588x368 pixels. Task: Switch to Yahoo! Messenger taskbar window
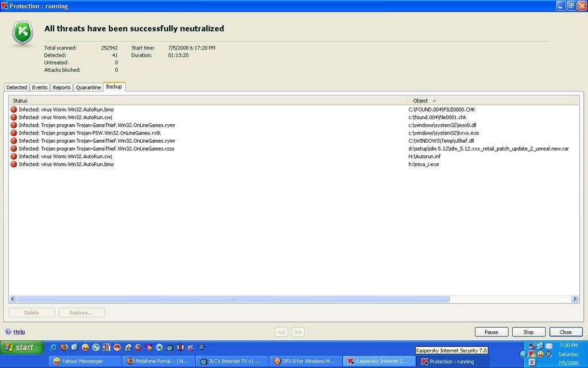(x=85, y=361)
